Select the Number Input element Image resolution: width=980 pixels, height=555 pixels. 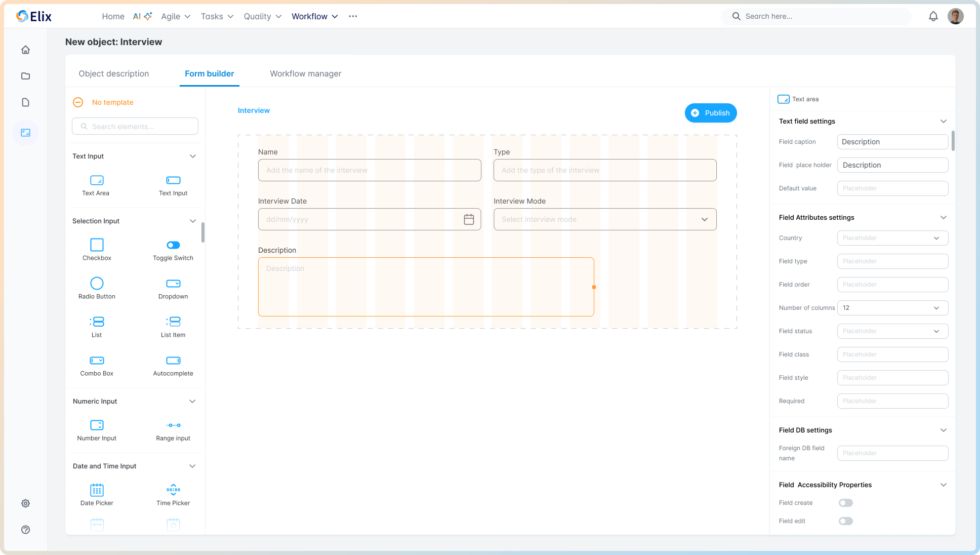click(96, 429)
